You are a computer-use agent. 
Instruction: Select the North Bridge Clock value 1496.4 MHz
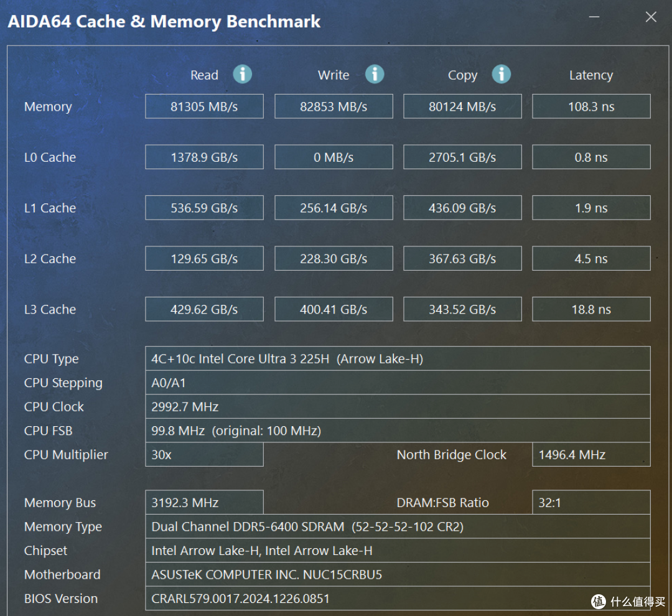(591, 454)
